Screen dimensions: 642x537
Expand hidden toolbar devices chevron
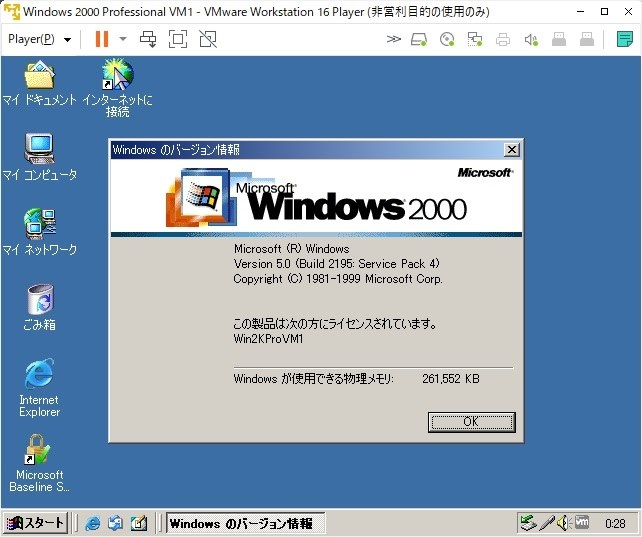point(393,39)
